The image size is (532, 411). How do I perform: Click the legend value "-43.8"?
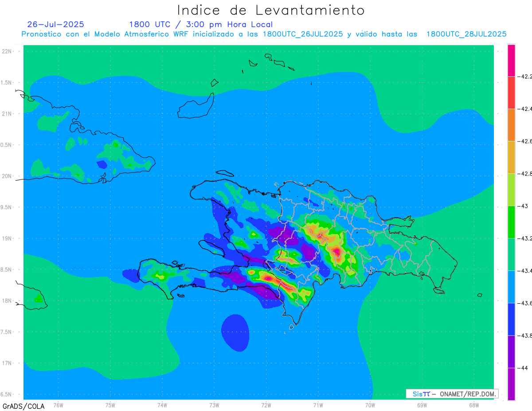[525, 335]
